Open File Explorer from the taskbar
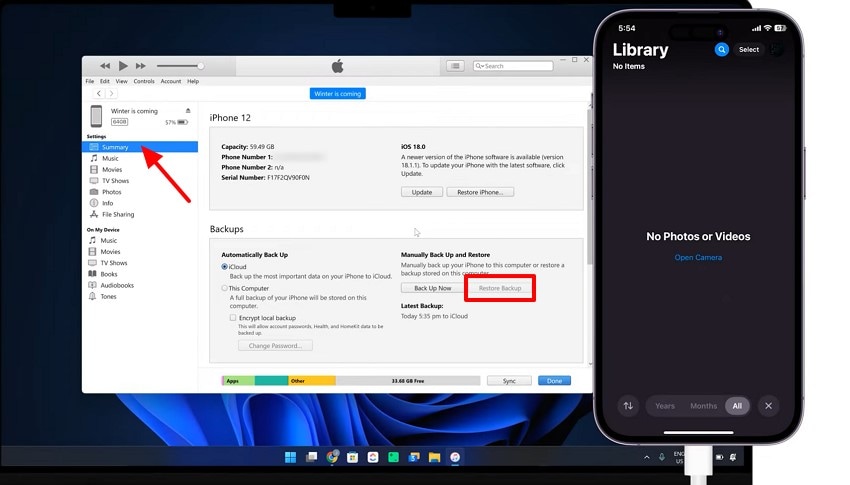Image resolution: width=850 pixels, height=485 pixels. [434, 457]
